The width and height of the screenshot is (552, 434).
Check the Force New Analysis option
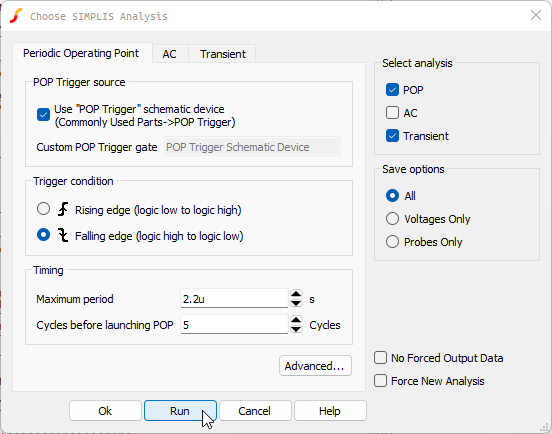point(381,381)
